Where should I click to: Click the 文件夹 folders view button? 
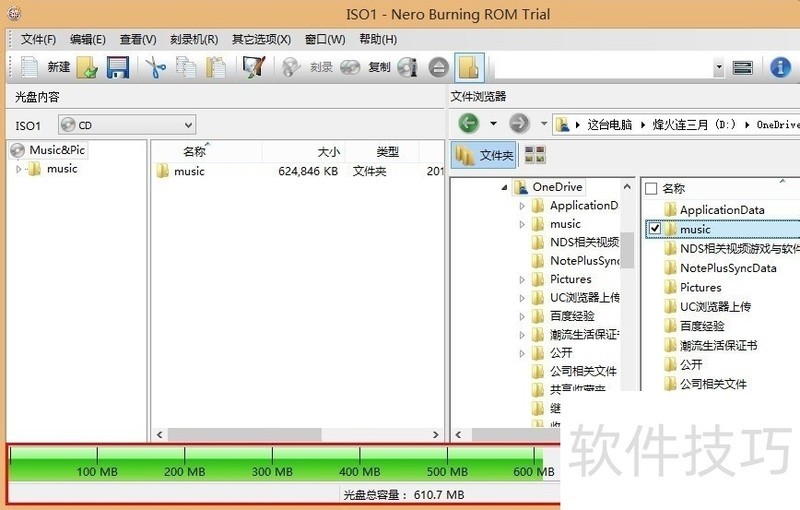point(484,155)
